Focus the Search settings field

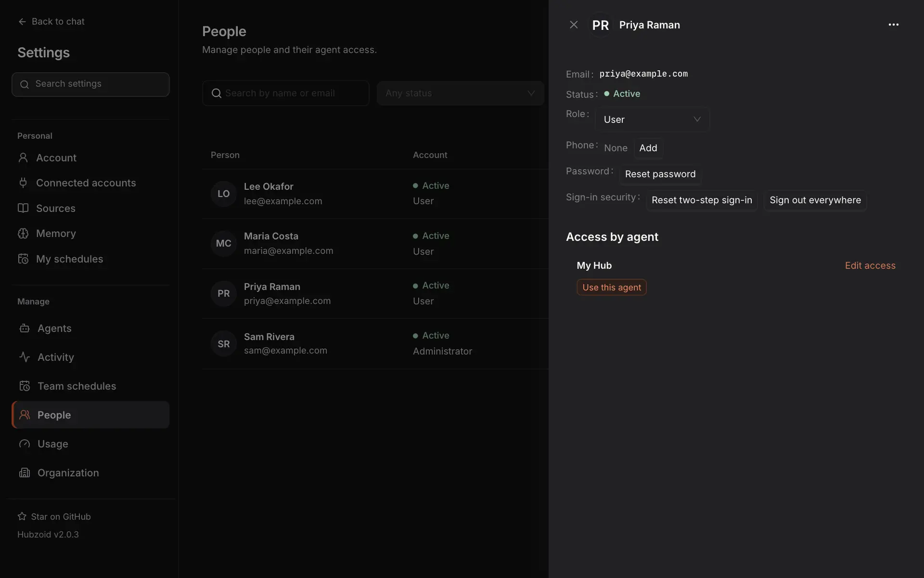(x=90, y=84)
